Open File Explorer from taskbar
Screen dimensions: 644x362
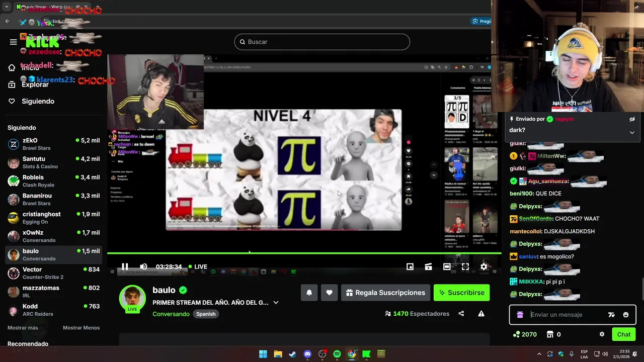point(278,354)
